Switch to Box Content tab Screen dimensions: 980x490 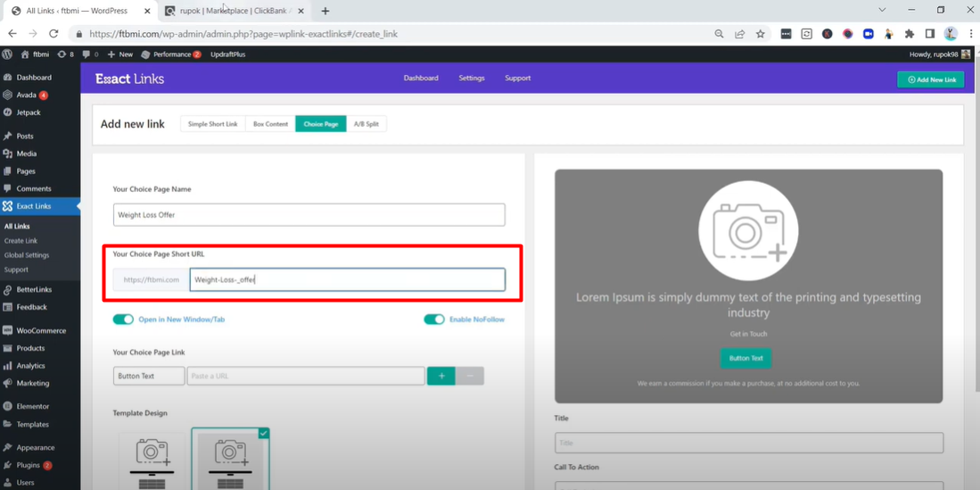click(270, 124)
